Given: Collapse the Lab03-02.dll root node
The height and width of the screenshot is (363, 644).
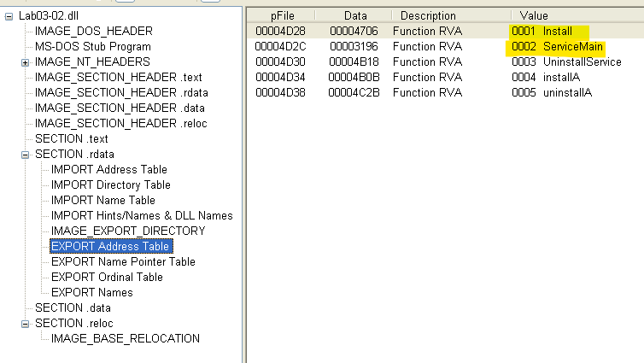Looking at the screenshot, I should (9, 16).
